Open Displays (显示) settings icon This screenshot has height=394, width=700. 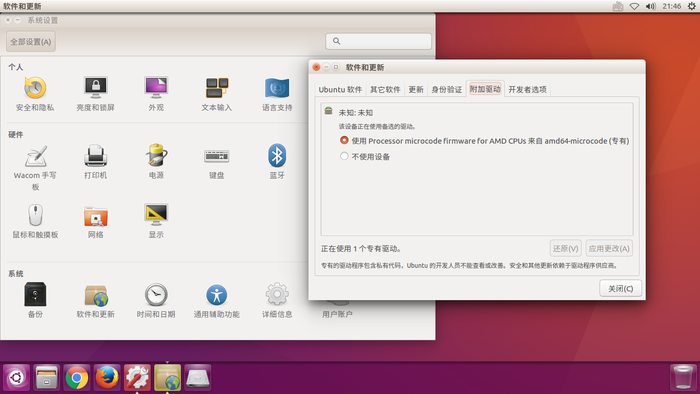point(156,215)
